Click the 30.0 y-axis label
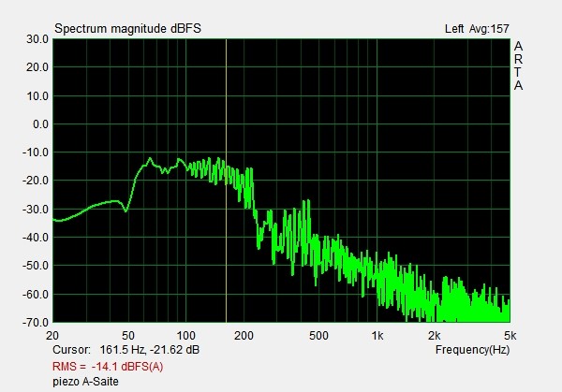The width and height of the screenshot is (562, 392). (37, 39)
